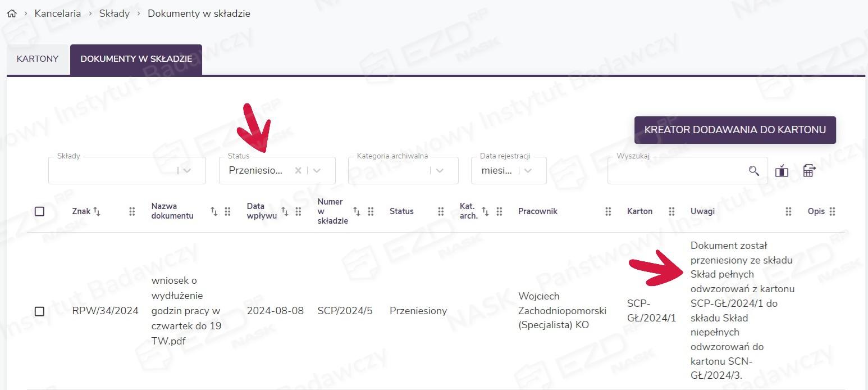Switch to the KARTONY tab
Image resolution: width=868 pixels, height=390 pixels.
pyautogui.click(x=38, y=59)
